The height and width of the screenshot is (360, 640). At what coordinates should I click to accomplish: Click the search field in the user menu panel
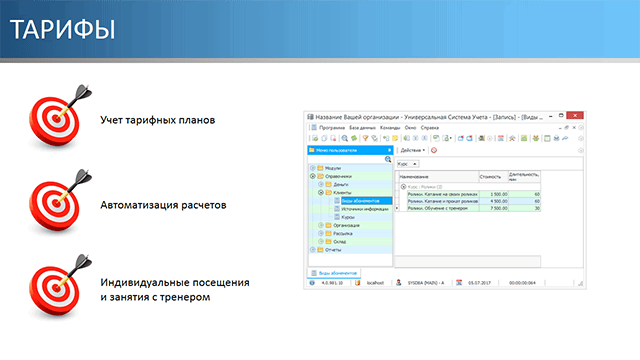point(346,159)
